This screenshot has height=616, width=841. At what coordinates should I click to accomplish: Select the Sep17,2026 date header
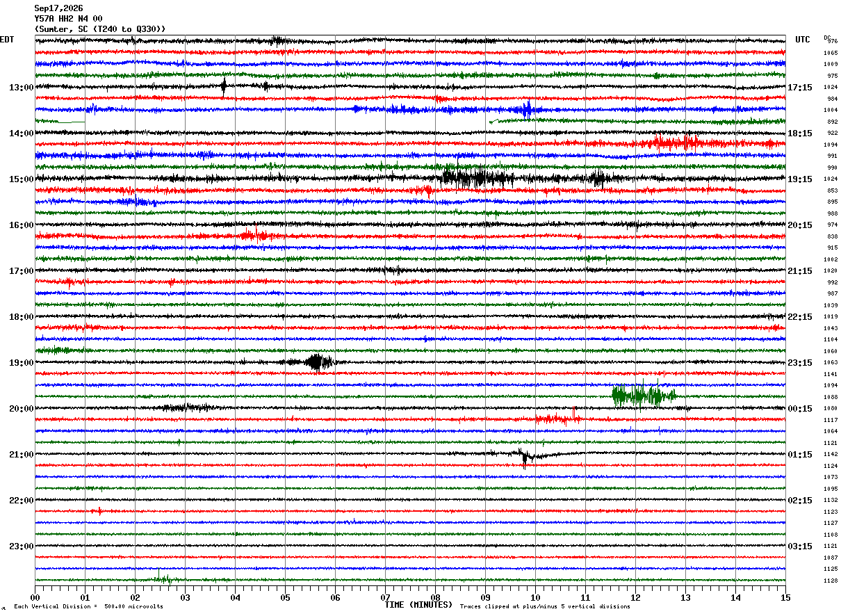click(x=58, y=8)
